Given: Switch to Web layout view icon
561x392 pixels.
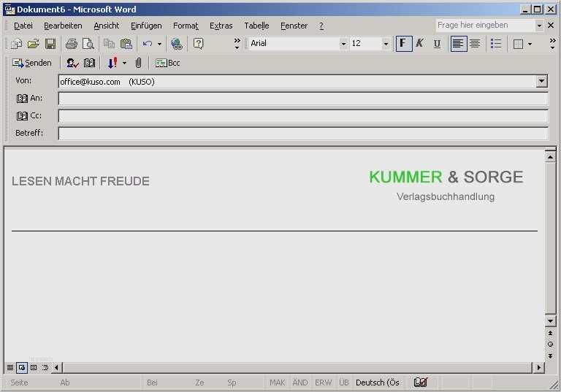Looking at the screenshot, I should [x=22, y=367].
